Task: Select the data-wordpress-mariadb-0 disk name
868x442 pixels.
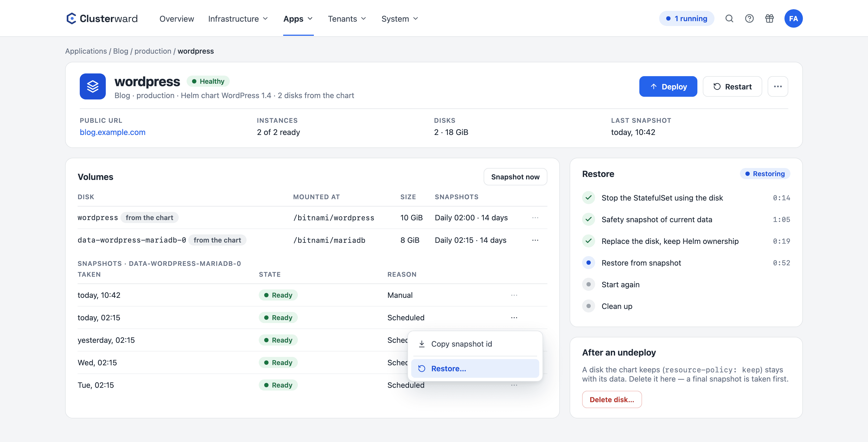Action: tap(132, 240)
